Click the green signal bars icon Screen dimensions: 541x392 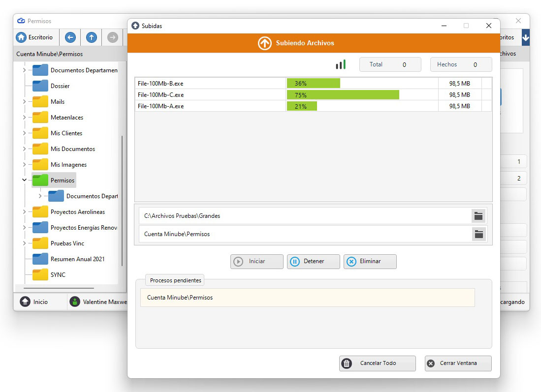(341, 64)
